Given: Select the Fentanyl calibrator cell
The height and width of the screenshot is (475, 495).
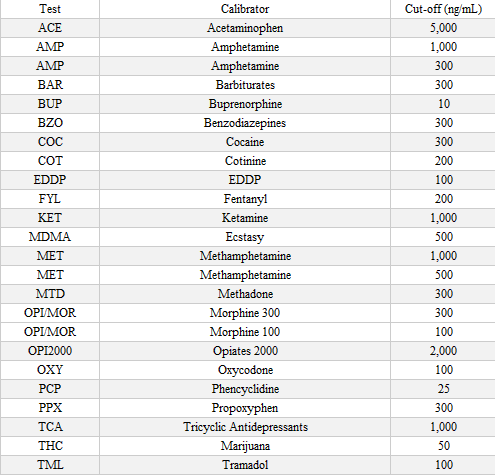Looking at the screenshot, I should [x=245, y=199].
